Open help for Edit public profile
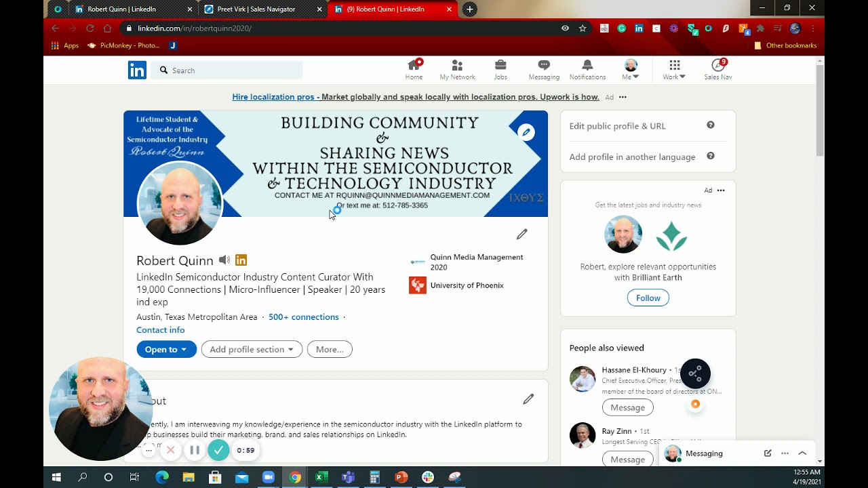The width and height of the screenshot is (868, 488). pos(711,125)
